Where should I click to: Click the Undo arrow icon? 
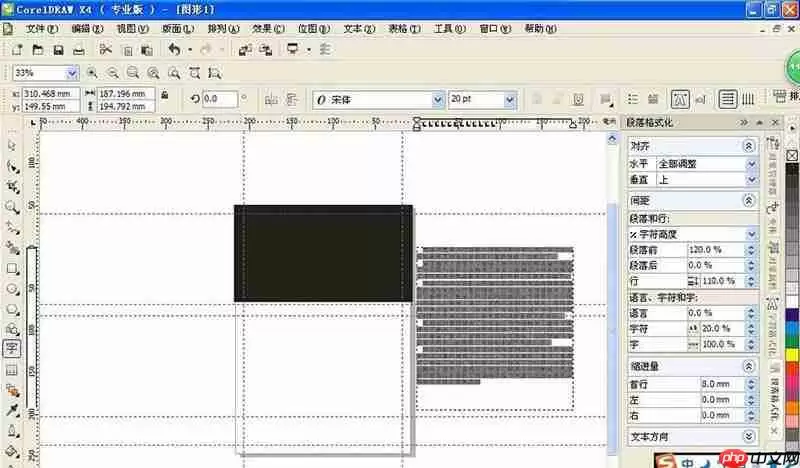tap(174, 49)
